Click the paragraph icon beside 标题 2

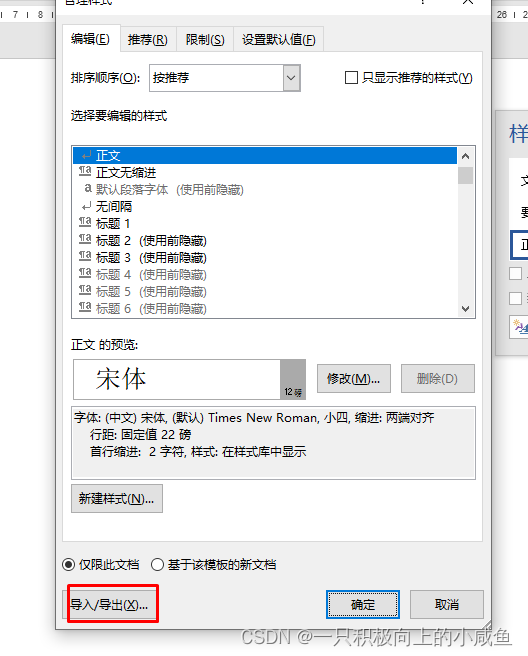(85, 239)
